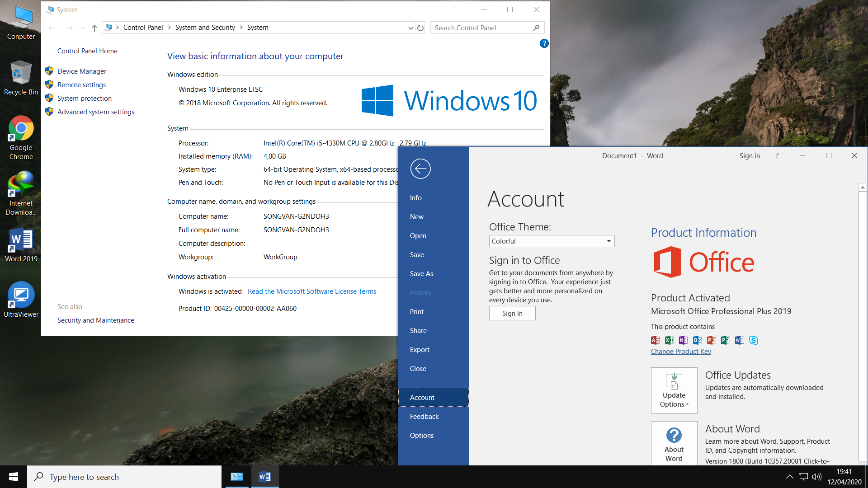
Task: Click Change Product Key link
Action: tap(681, 352)
